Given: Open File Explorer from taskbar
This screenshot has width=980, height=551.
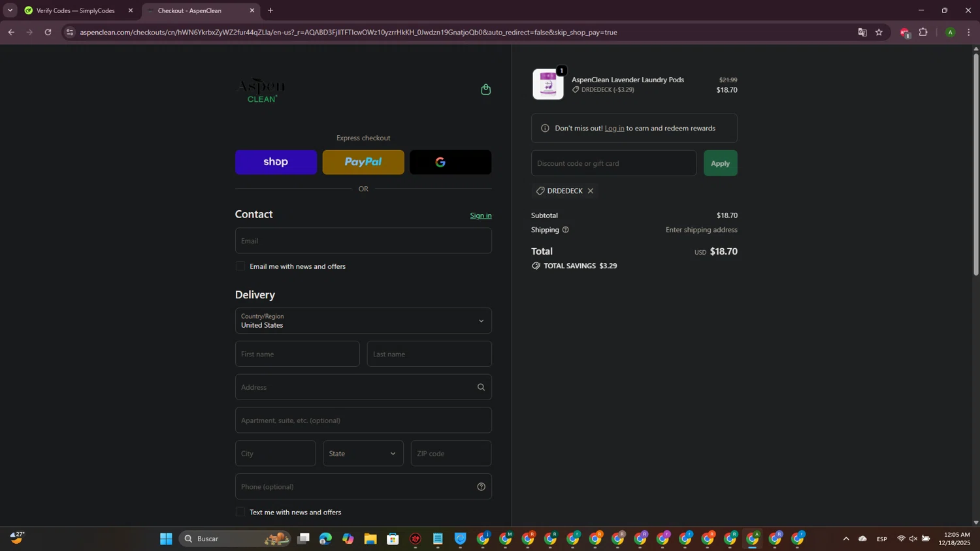Looking at the screenshot, I should point(370,539).
